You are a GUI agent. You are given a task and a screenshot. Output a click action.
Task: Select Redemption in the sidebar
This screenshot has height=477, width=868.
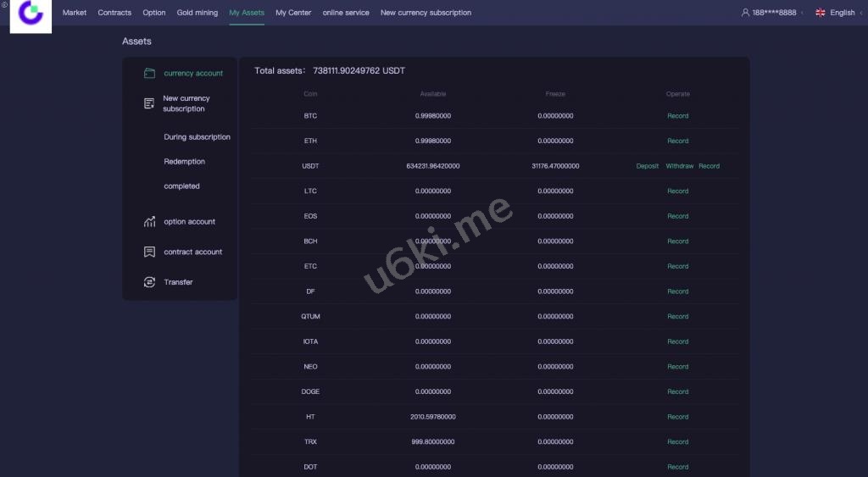click(x=184, y=162)
